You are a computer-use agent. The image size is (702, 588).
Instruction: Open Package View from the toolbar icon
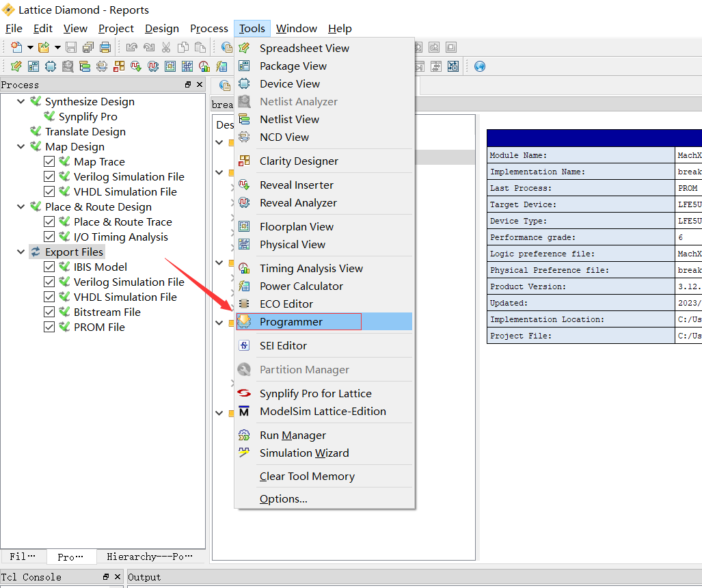click(33, 67)
